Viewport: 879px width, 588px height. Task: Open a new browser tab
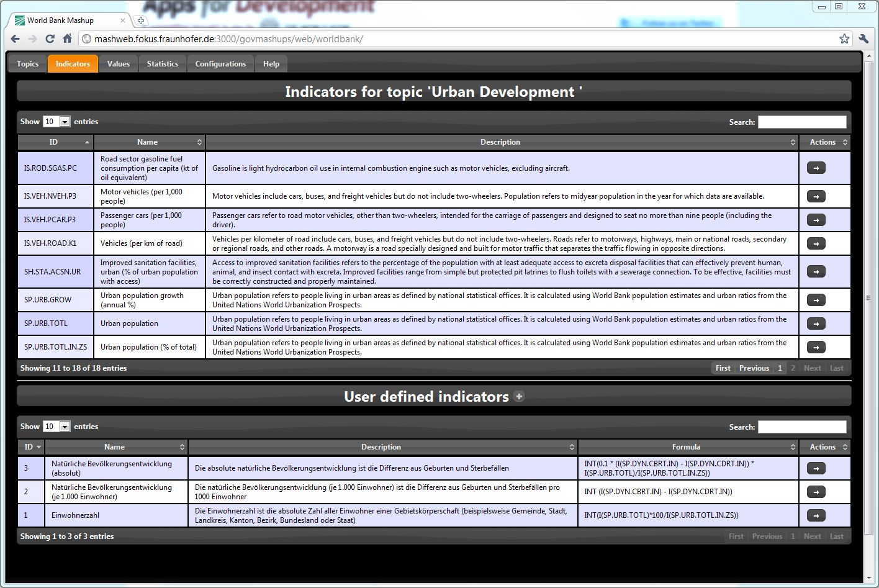[141, 20]
